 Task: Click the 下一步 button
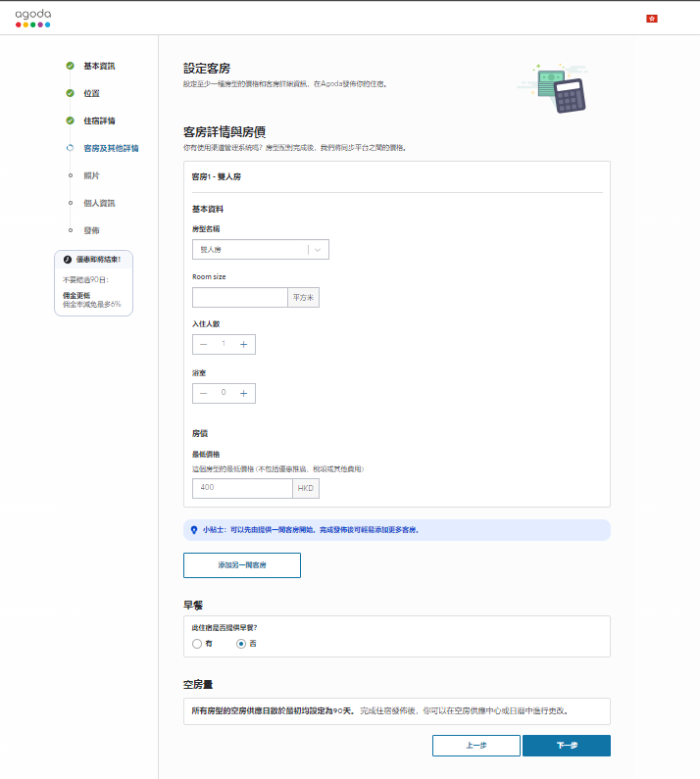coord(566,746)
